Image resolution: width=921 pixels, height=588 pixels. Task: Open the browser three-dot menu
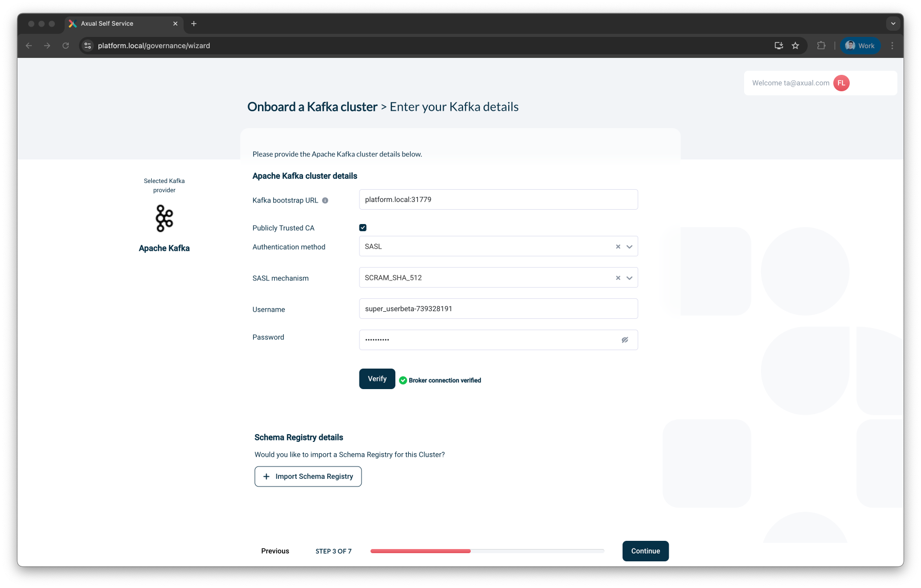point(892,46)
